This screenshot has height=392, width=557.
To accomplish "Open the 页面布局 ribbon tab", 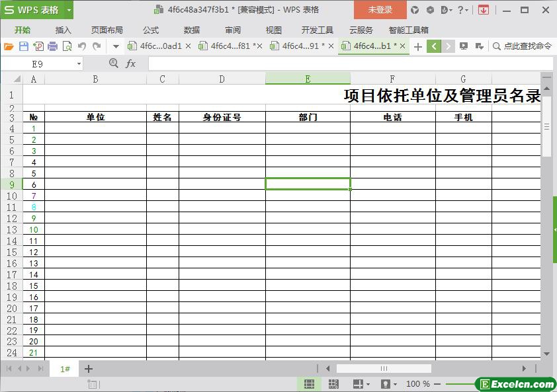I will click(x=107, y=30).
